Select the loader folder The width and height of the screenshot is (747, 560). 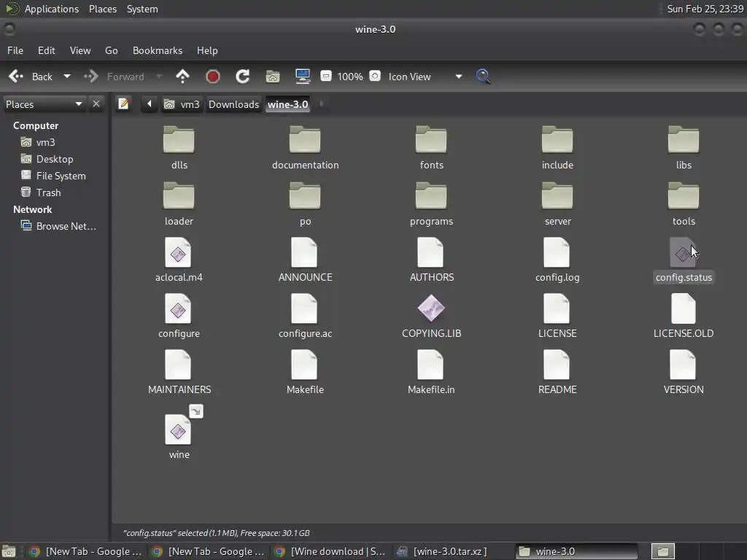coord(179,204)
